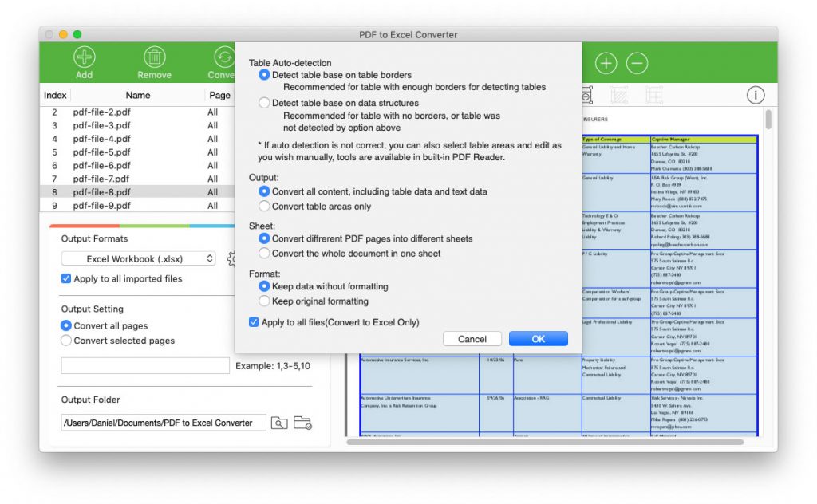
Task: Select Convert all pages option
Action: pos(66,325)
